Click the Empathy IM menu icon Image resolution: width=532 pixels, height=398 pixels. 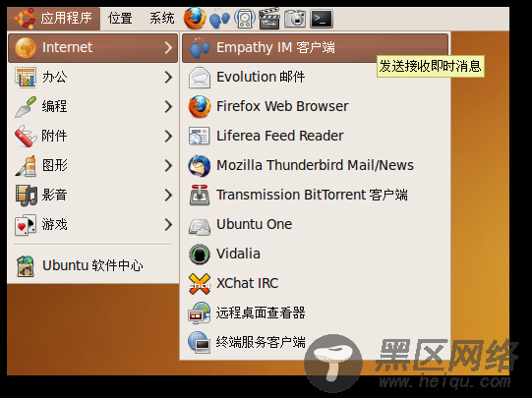200,48
